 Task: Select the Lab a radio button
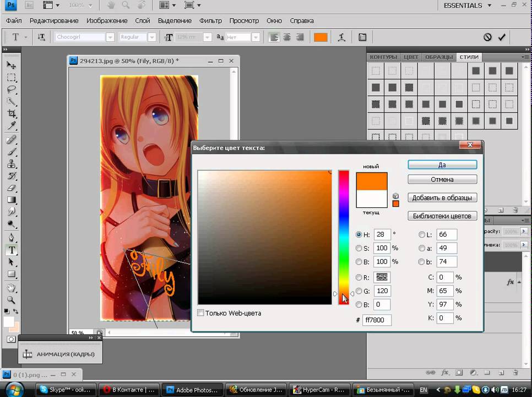coord(422,248)
